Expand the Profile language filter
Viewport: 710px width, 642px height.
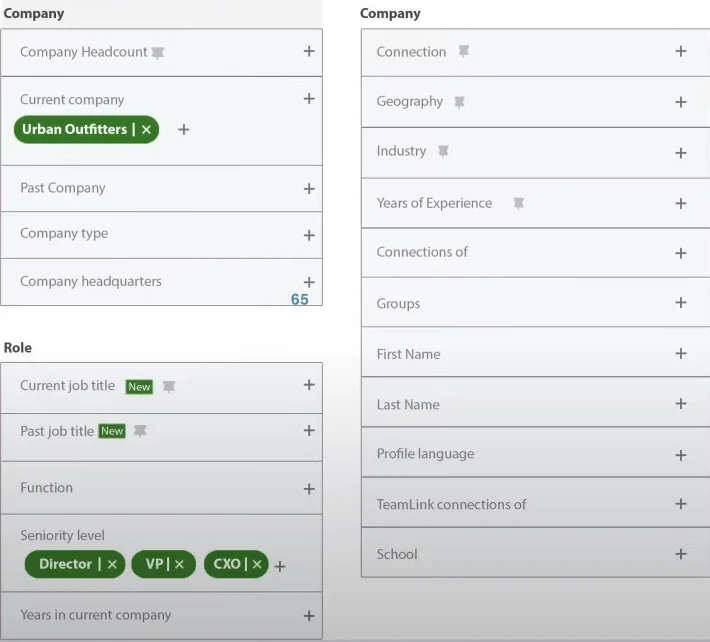tap(681, 455)
